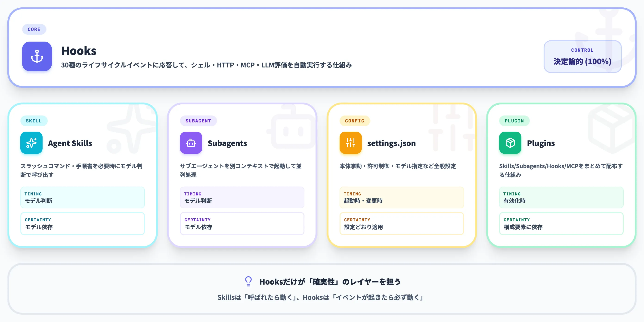The width and height of the screenshot is (644, 322).
Task: Click the Subagents description about サブエージェント
Action: (241, 170)
